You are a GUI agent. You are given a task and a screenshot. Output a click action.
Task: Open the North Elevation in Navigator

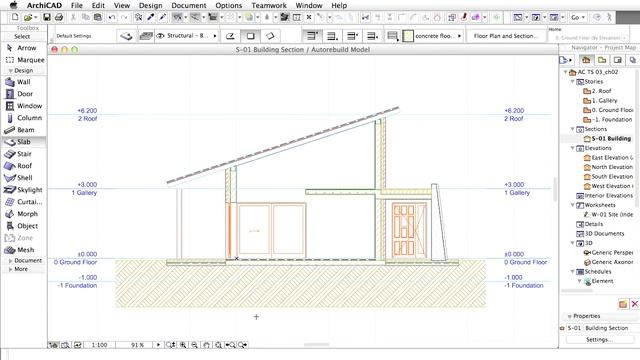pyautogui.click(x=608, y=167)
